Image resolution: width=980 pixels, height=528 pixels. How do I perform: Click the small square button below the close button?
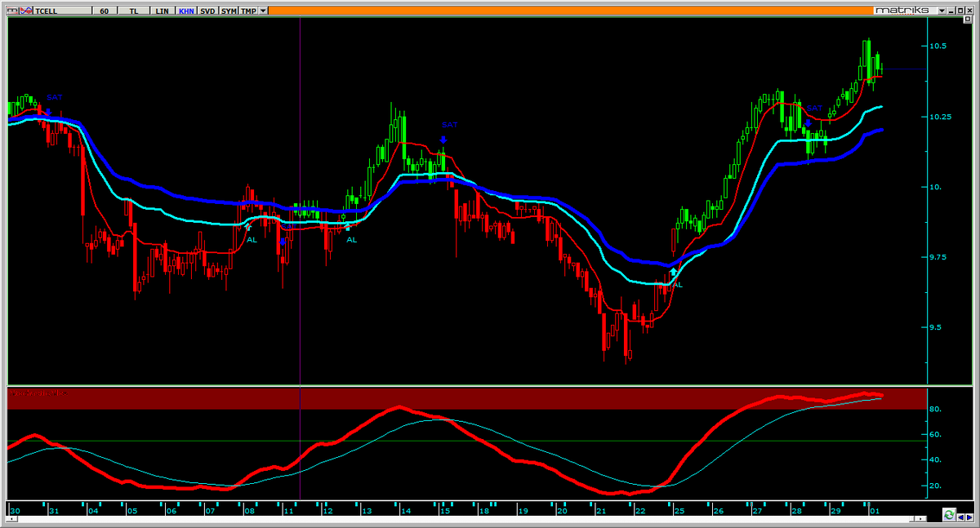click(968, 20)
